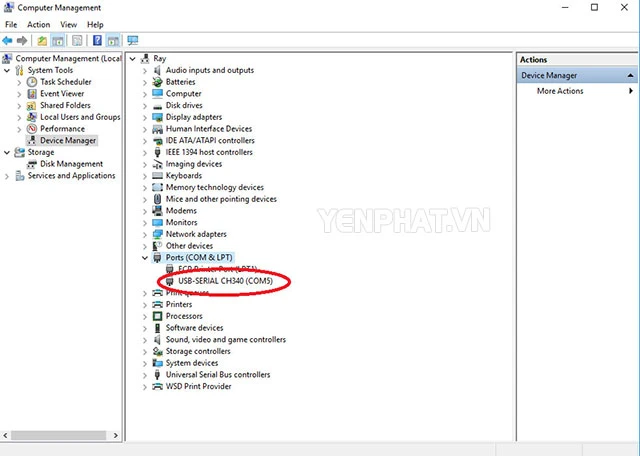640x456 pixels.
Task: Collapse the Ports (COM & LPT) category
Action: point(145,257)
